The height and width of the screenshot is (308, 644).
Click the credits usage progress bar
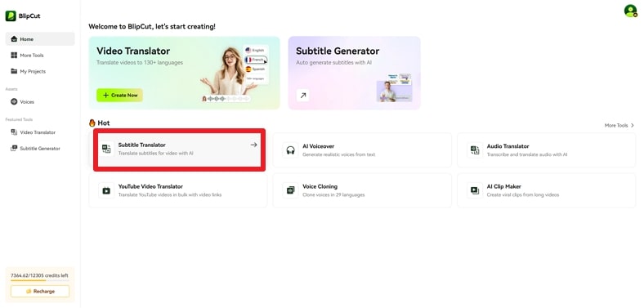(x=40, y=280)
